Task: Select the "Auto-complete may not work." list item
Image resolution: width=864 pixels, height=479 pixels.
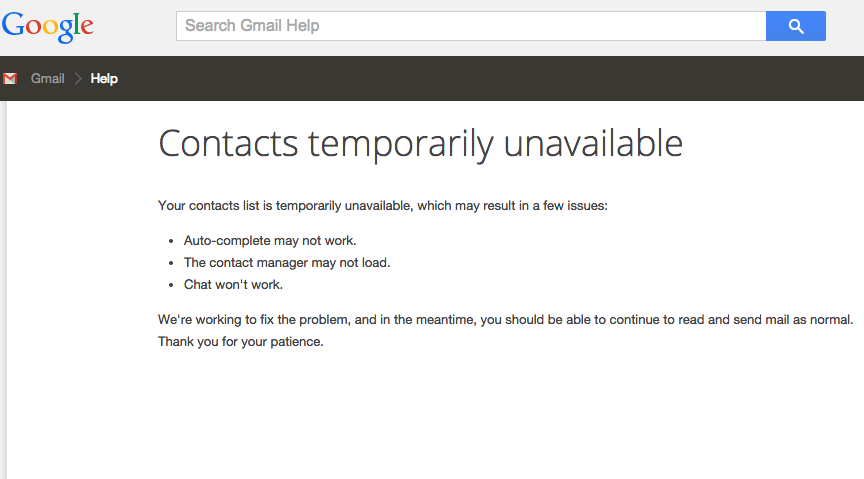Action: pos(270,241)
